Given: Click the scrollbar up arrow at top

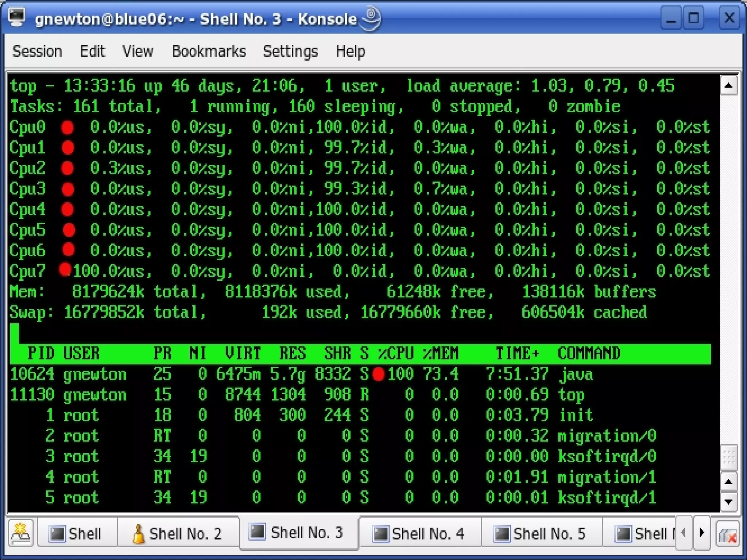Looking at the screenshot, I should tap(729, 86).
